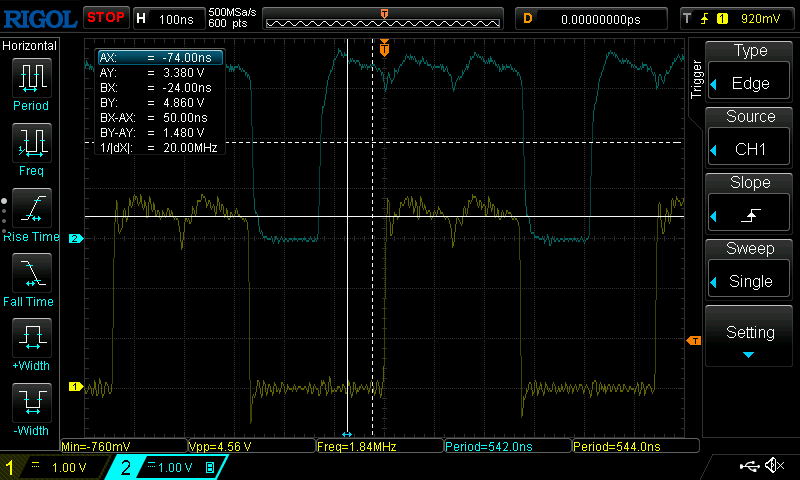
Task: Open the trigger Slope menu item
Action: point(751,204)
